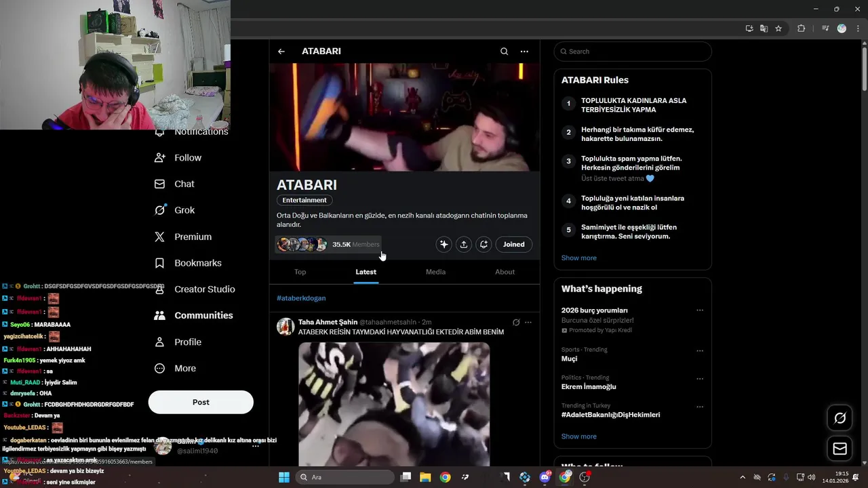
Task: Open Taha Ahmet Şahin's profile avatar
Action: 285,326
